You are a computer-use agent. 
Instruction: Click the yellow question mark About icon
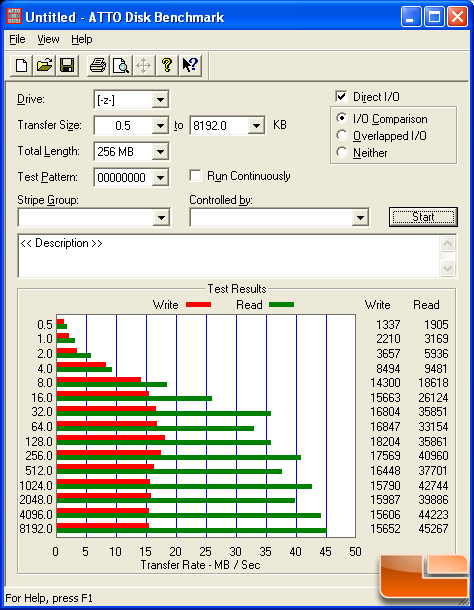tap(167, 65)
